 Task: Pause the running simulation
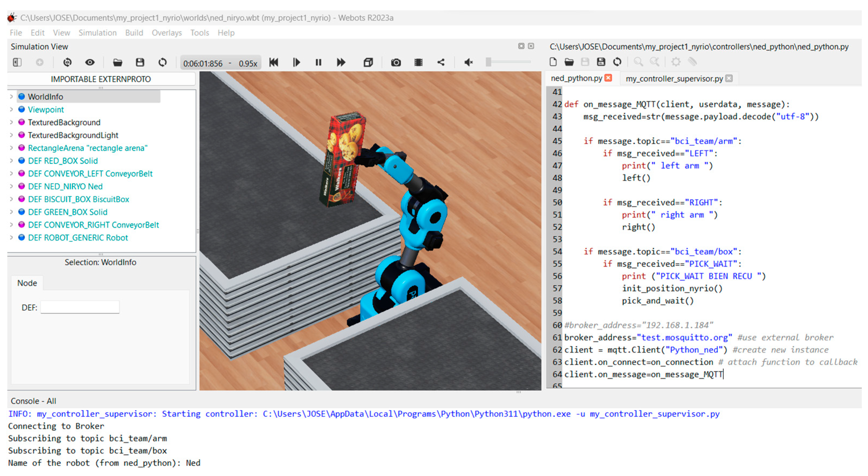318,62
